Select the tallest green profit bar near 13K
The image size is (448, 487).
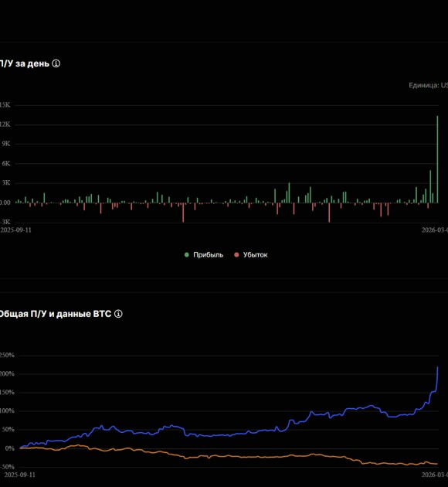click(437, 159)
